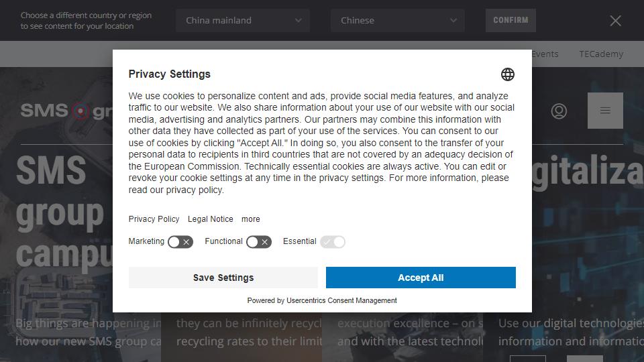Open Usercentrics Consent Management link

point(341,300)
